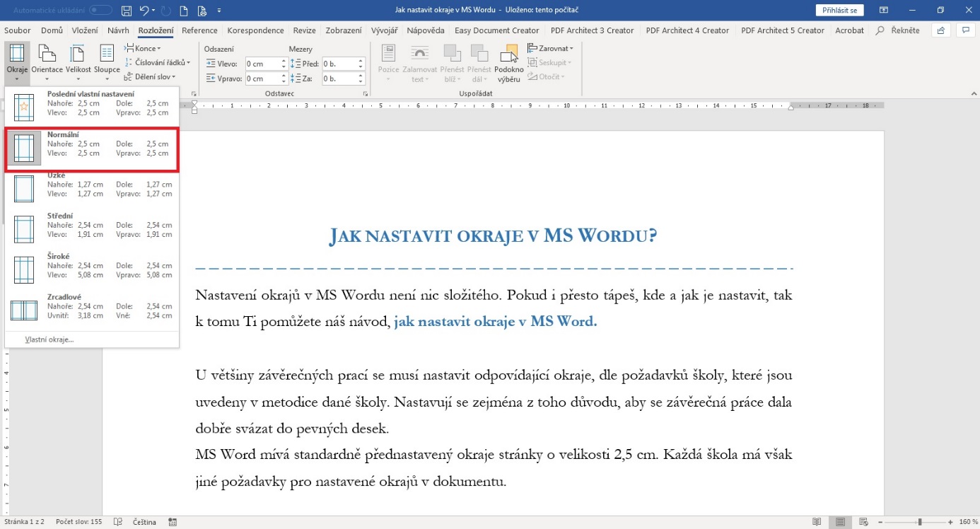This screenshot has height=529, width=980.
Task: Toggle the Automatické ukládání autosave switch
Action: point(100,11)
